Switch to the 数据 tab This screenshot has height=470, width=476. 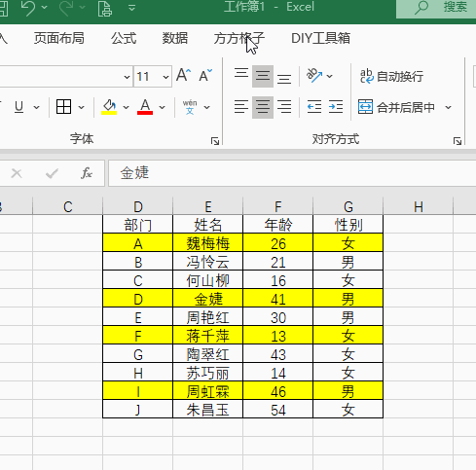(x=175, y=38)
